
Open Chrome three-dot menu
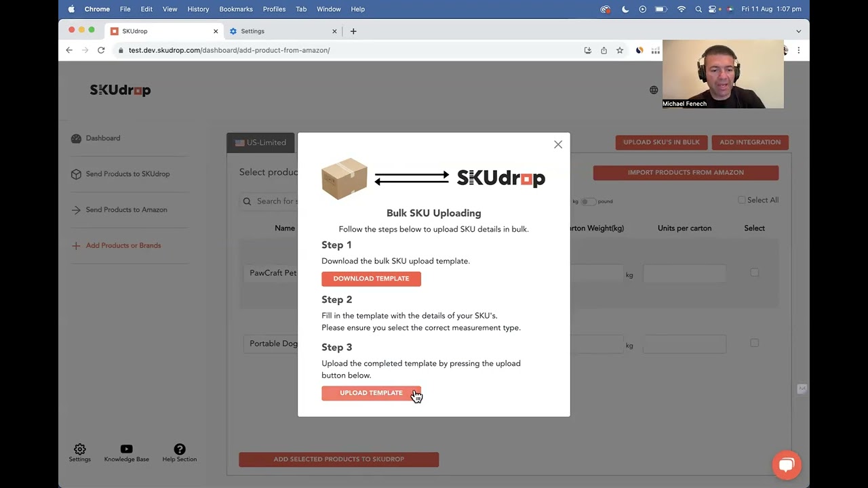[799, 50]
